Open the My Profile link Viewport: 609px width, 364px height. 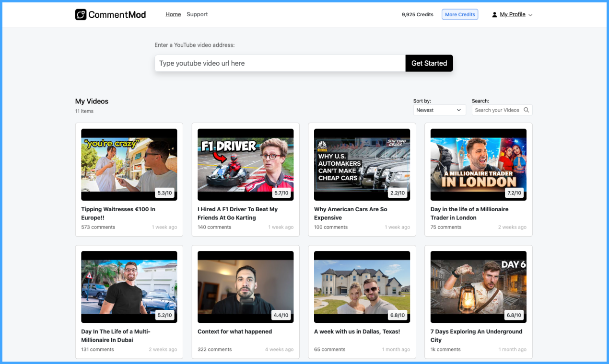click(x=513, y=14)
